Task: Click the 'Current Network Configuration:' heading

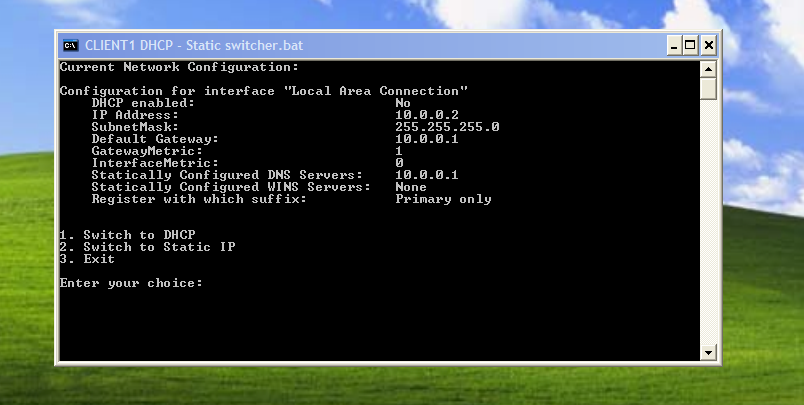Action: tap(179, 67)
